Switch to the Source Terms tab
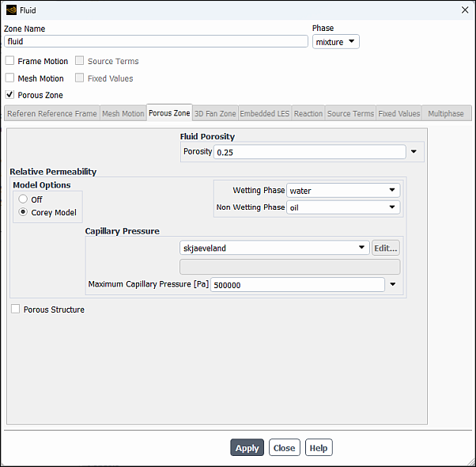This screenshot has height=467, width=476. click(x=350, y=114)
